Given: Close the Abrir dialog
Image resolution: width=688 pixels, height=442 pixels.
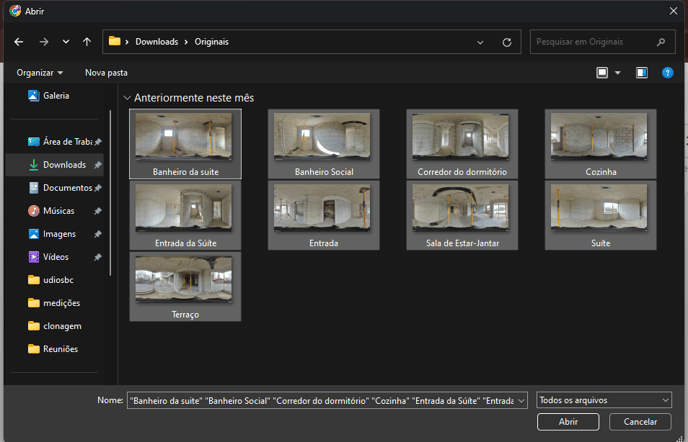Looking at the screenshot, I should click(674, 11).
